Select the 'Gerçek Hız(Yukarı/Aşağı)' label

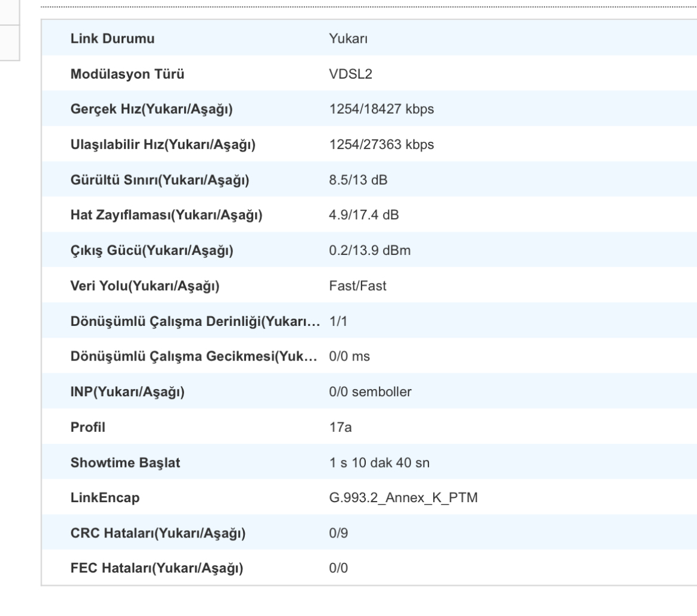point(151,110)
